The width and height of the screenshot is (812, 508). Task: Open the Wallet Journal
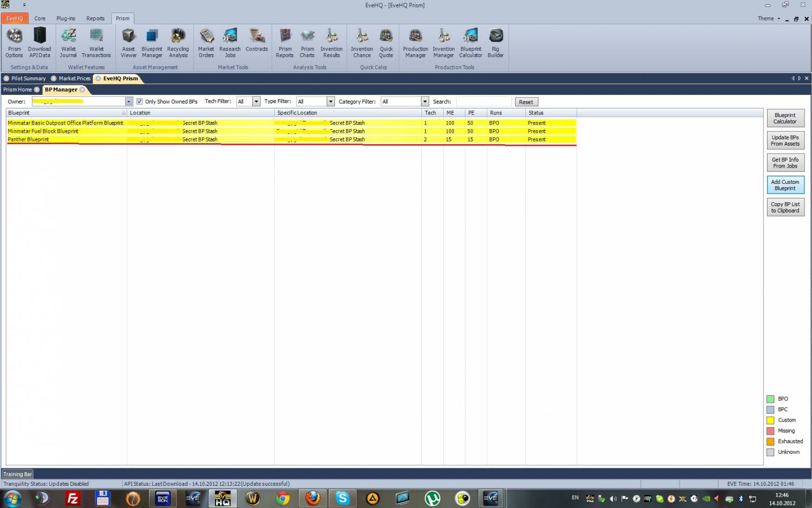pos(68,43)
